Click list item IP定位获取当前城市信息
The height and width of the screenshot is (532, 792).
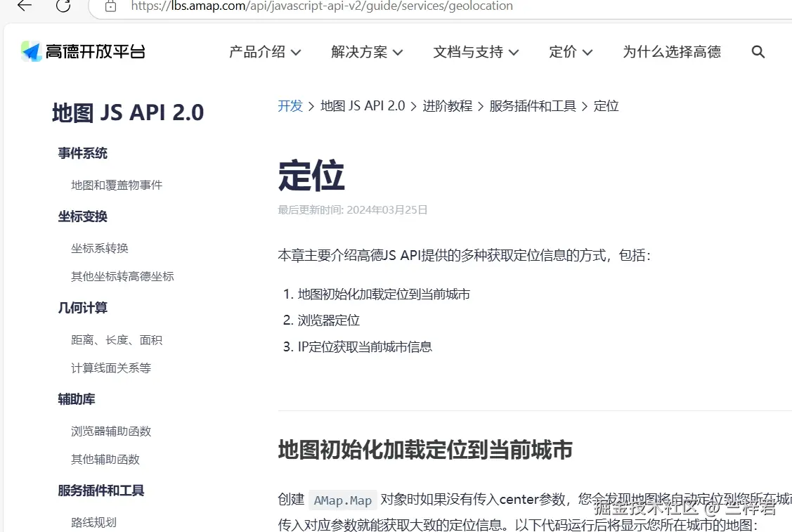coord(365,346)
